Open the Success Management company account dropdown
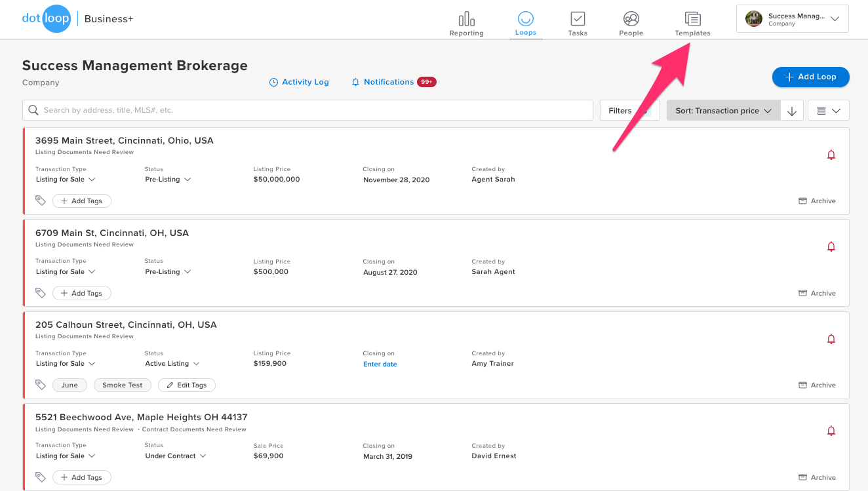 pos(792,19)
